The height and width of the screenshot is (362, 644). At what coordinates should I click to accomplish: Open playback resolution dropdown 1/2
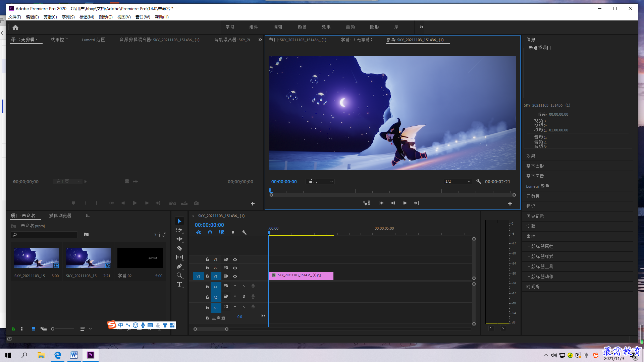click(x=458, y=181)
